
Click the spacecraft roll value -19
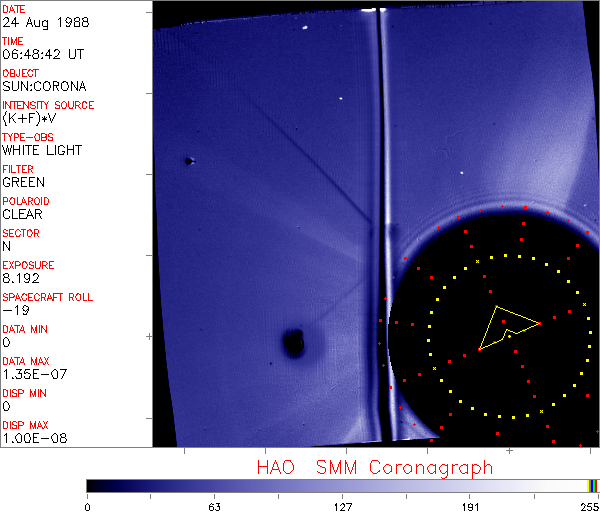(x=15, y=310)
